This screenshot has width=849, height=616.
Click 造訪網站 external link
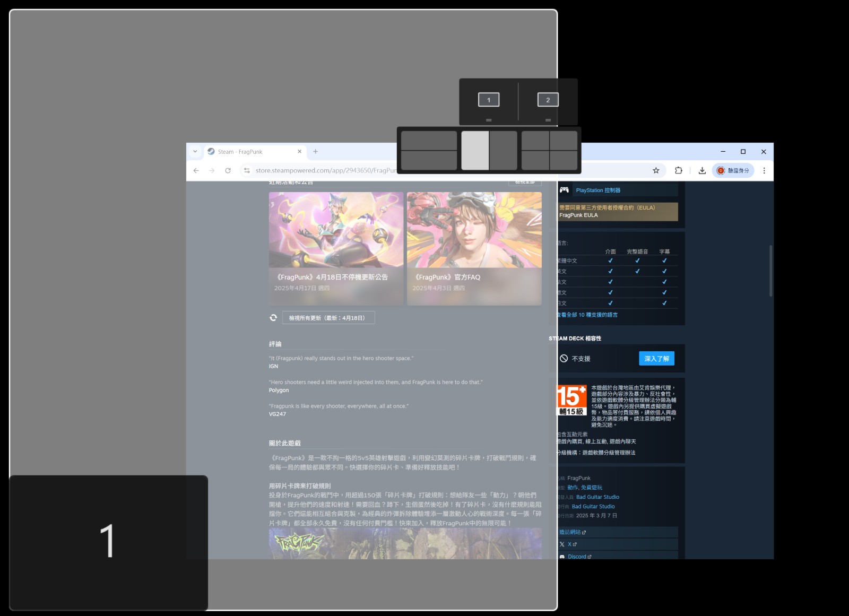pos(572,532)
